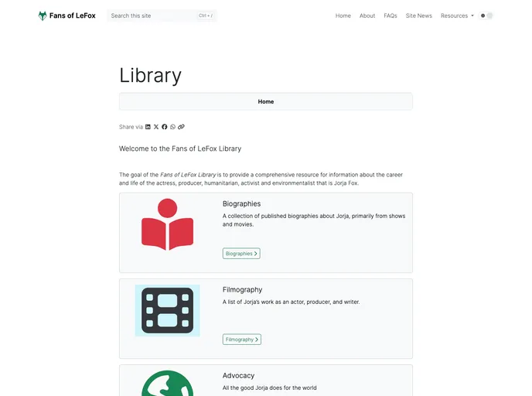Click the Filmography film strip icon
This screenshot has height=396, width=532.
coord(167,310)
